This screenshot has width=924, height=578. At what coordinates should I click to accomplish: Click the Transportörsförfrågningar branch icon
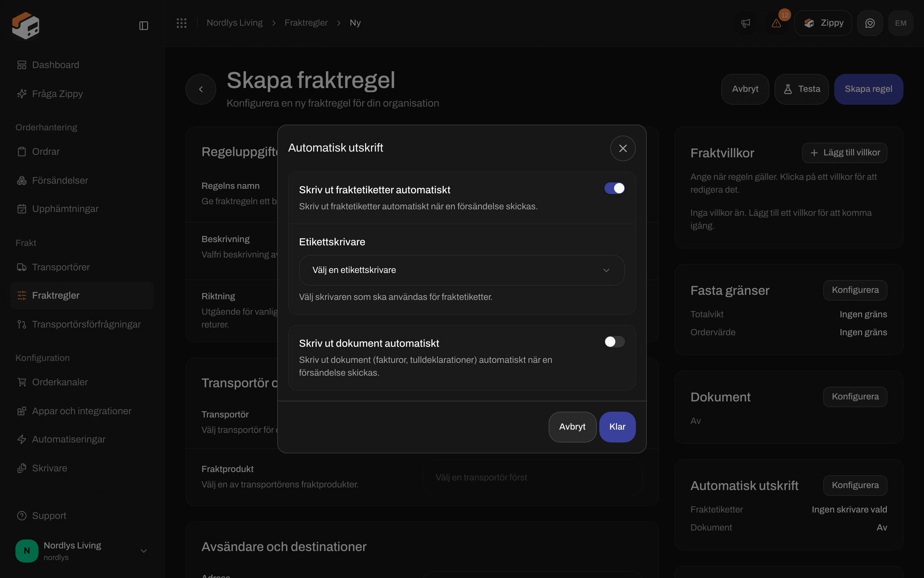pos(22,324)
